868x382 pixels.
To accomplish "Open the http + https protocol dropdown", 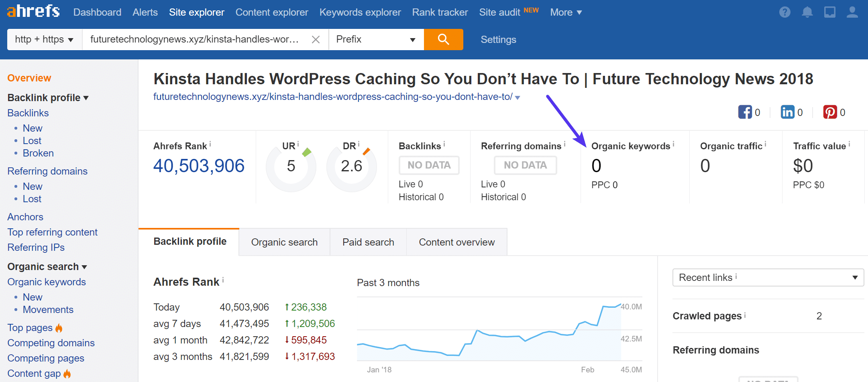I will [x=43, y=39].
